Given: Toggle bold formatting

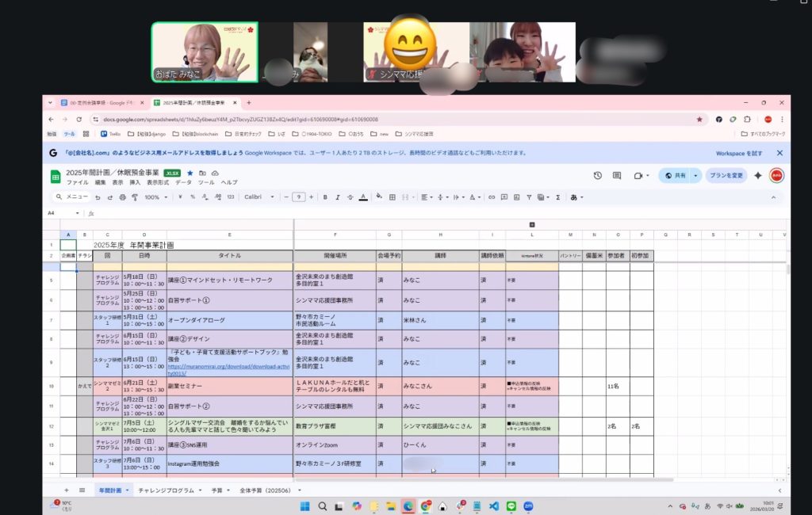Looking at the screenshot, I should tap(323, 197).
